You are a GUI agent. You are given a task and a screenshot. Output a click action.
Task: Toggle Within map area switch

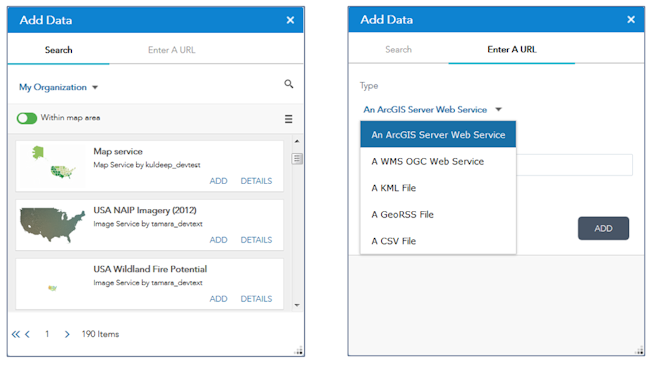tap(27, 118)
